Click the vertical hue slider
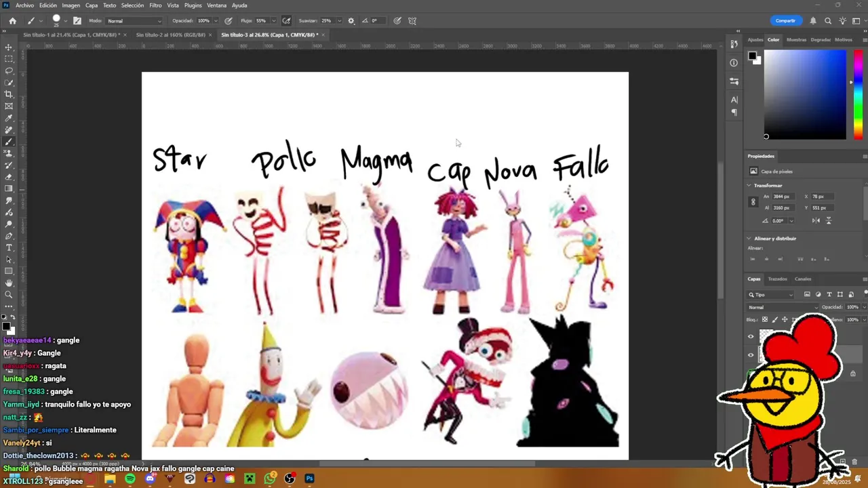Viewport: 868px width, 488px height. tap(859, 95)
